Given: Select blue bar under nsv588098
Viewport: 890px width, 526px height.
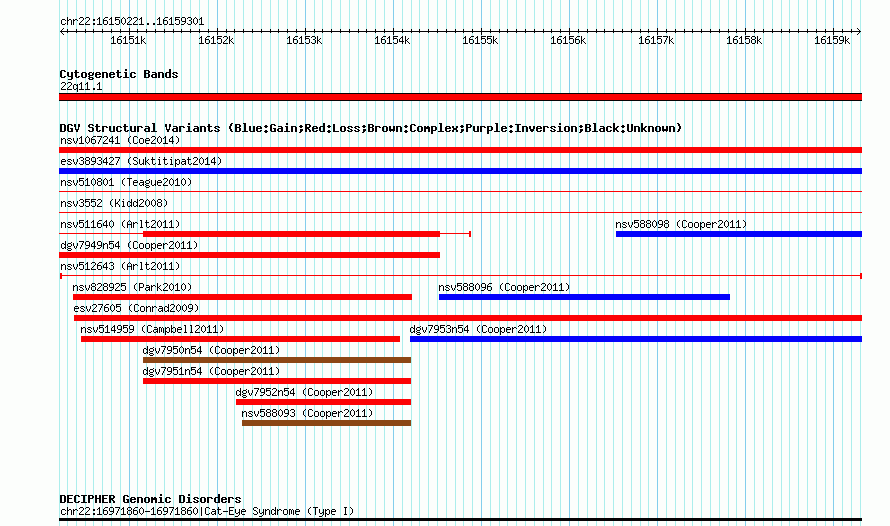Looking at the screenshot, I should coord(739,234).
